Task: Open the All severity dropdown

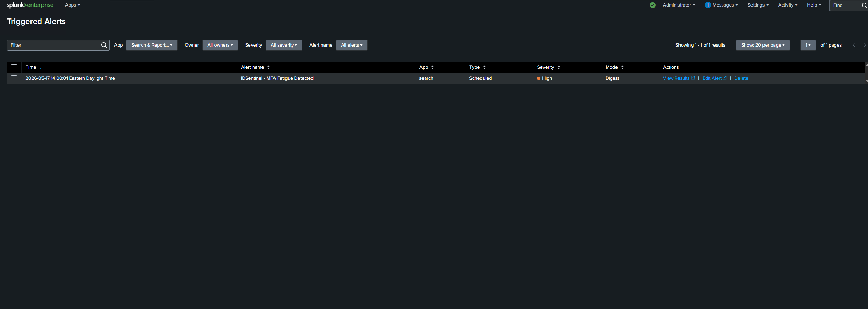Action: [x=284, y=45]
